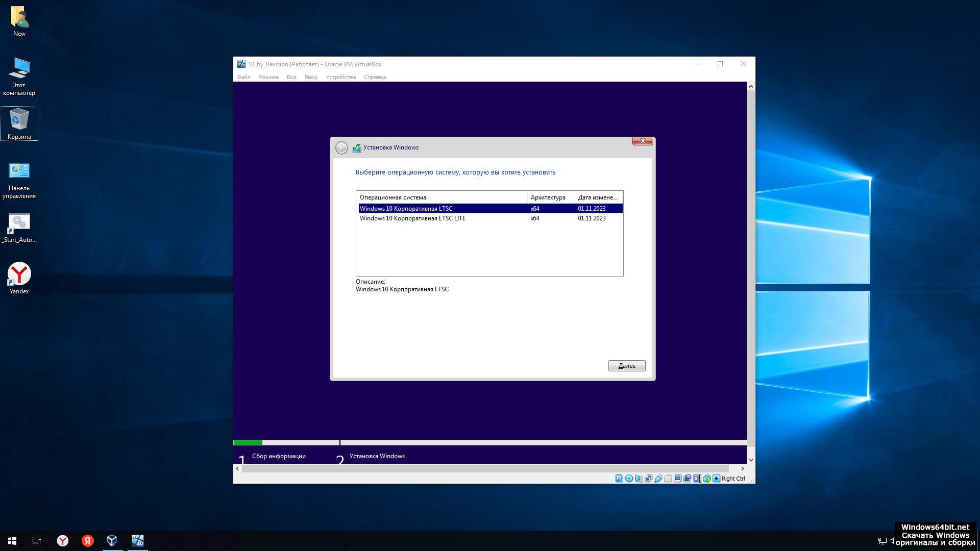This screenshot has width=980, height=551.
Task: Click the display settings status icon
Action: 677,479
